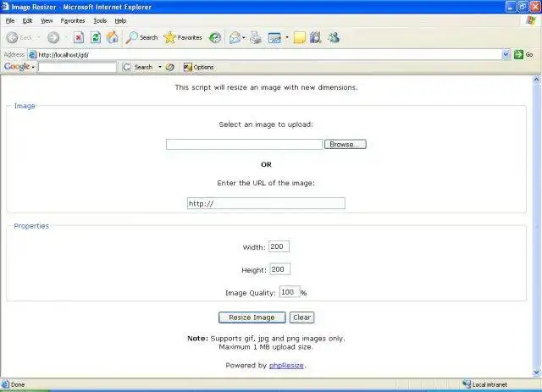
Task: Click the Done status page icon
Action: click(x=5, y=384)
